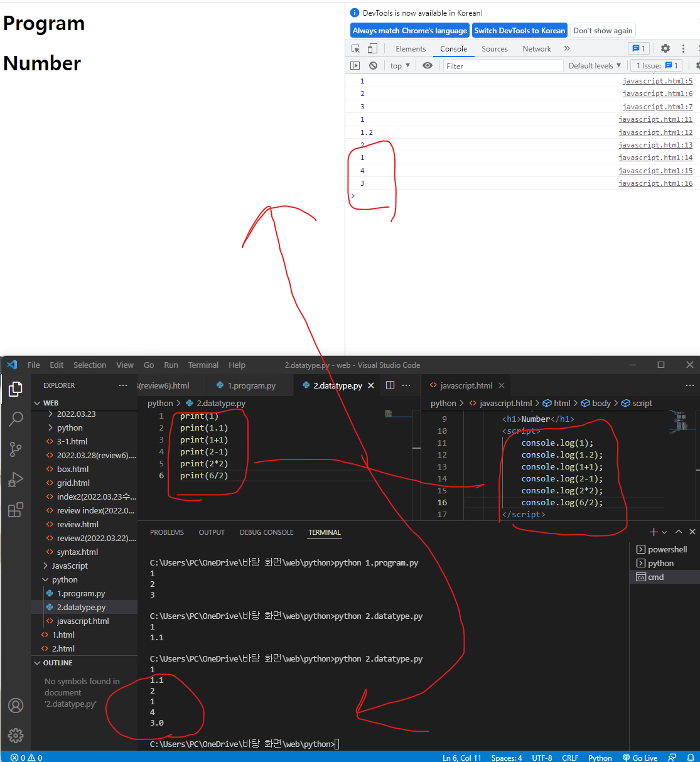Open the File menu
This screenshot has height=762, width=700.
[x=34, y=365]
